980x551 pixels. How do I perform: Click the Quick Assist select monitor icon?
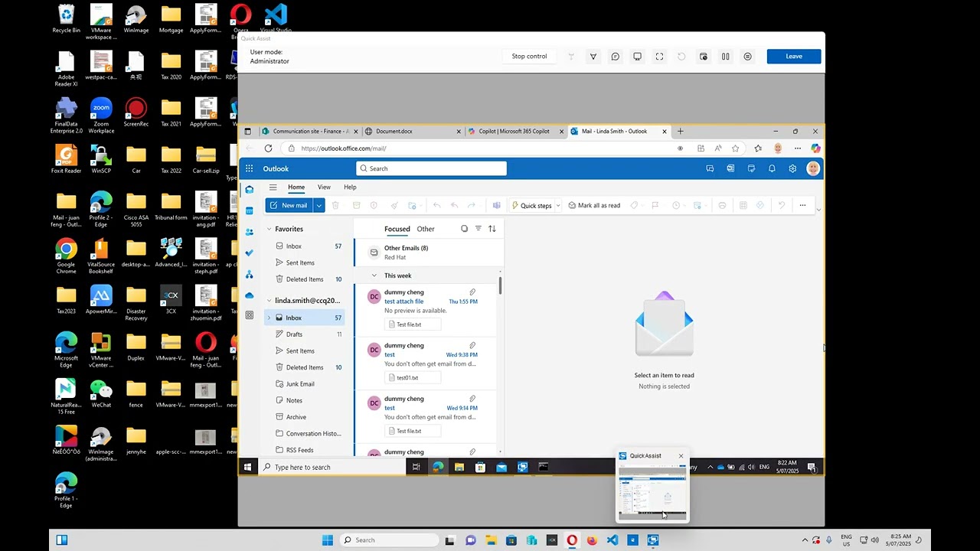[x=637, y=57]
